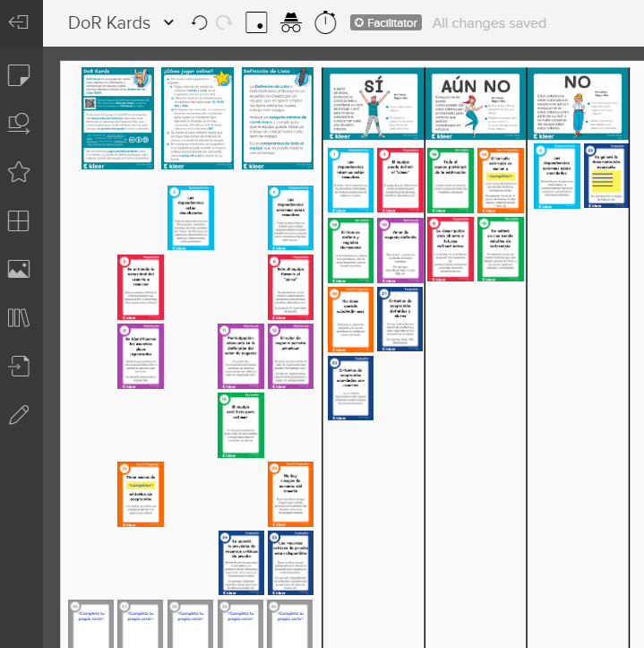Viewport: 644px width, 648px height.
Task: Open the shapes tool in sidebar
Action: pos(19,124)
